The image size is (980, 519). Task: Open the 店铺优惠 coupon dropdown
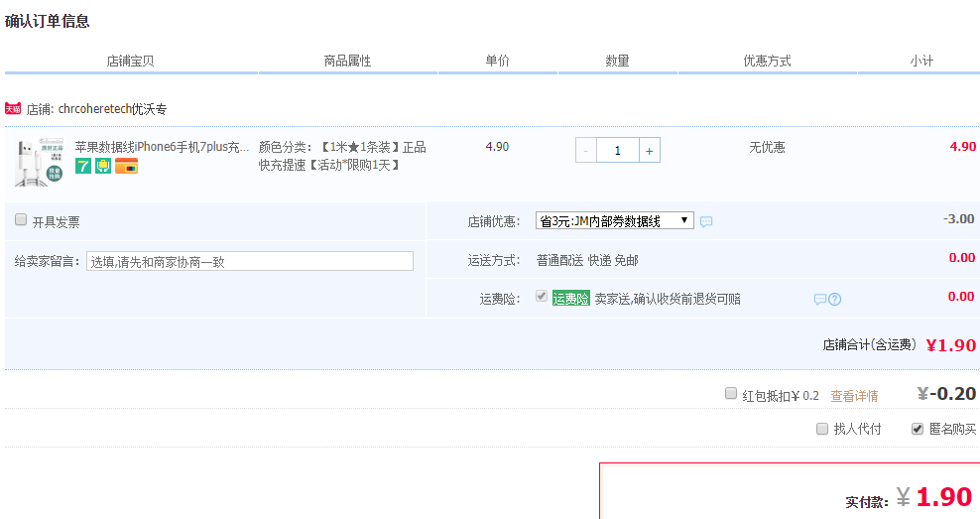click(614, 220)
